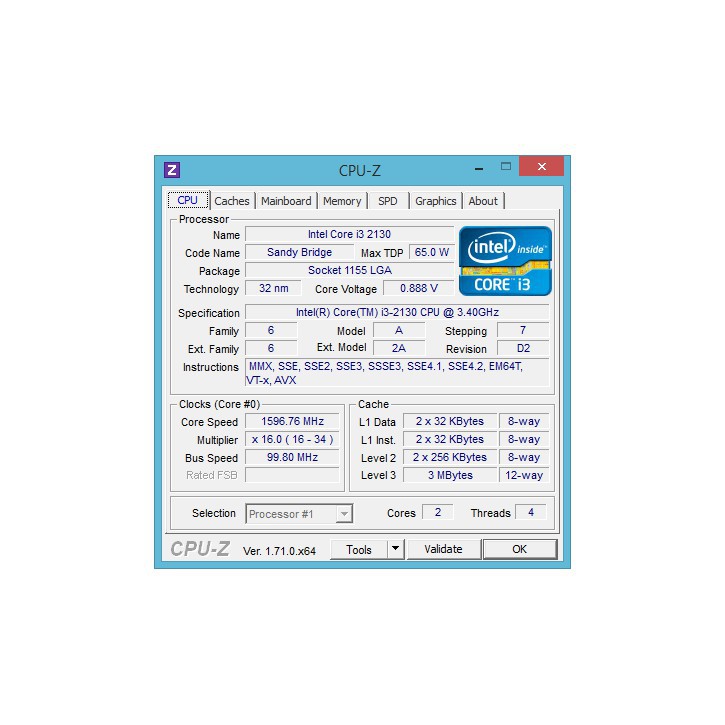Viewport: 725px width, 725px height.
Task: Click the Tools button
Action: point(359,549)
